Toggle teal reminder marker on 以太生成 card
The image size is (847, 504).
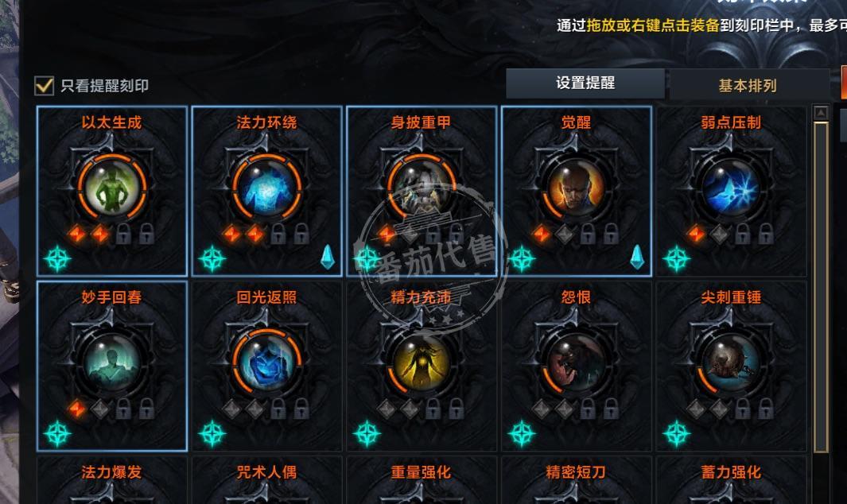click(57, 258)
